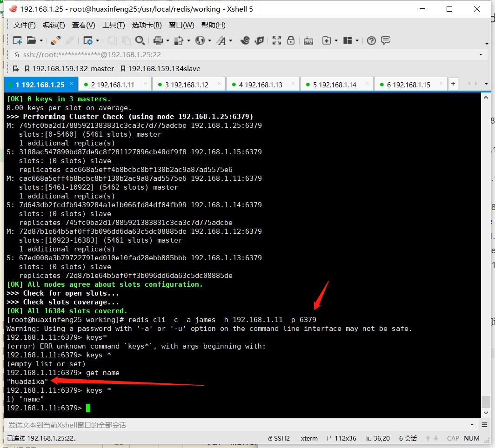
Task: Open Find with the magnifier icon
Action: coord(140,40)
